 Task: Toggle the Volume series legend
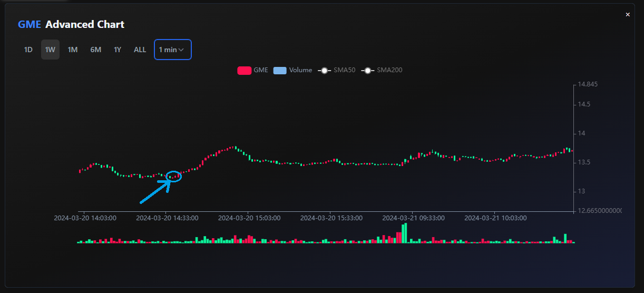(x=292, y=70)
